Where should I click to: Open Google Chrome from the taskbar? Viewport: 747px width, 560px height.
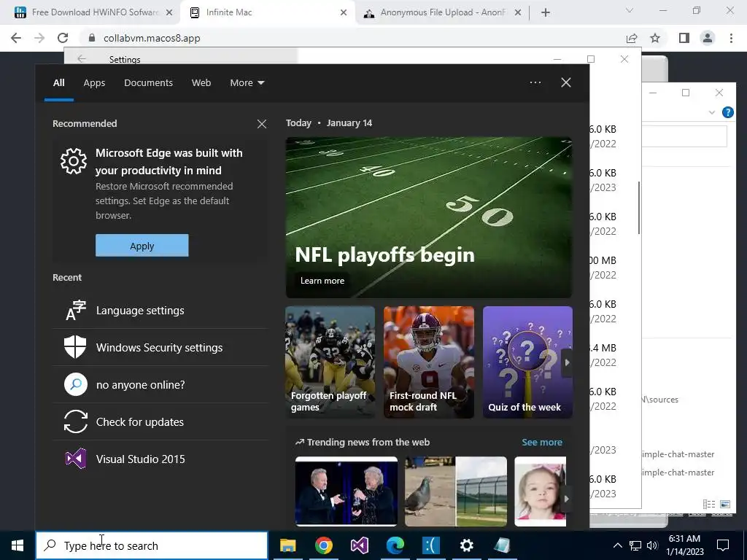click(x=323, y=545)
